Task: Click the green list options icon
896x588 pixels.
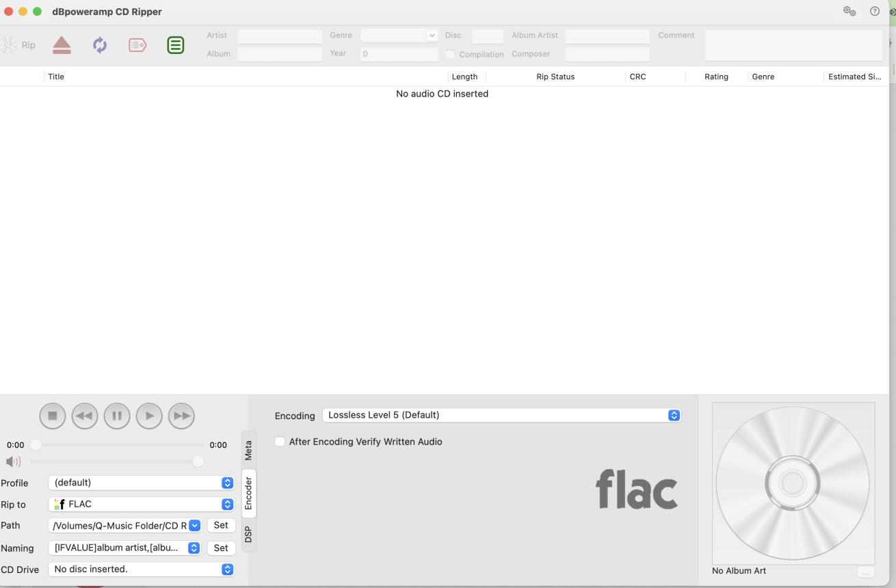Action: (x=176, y=46)
